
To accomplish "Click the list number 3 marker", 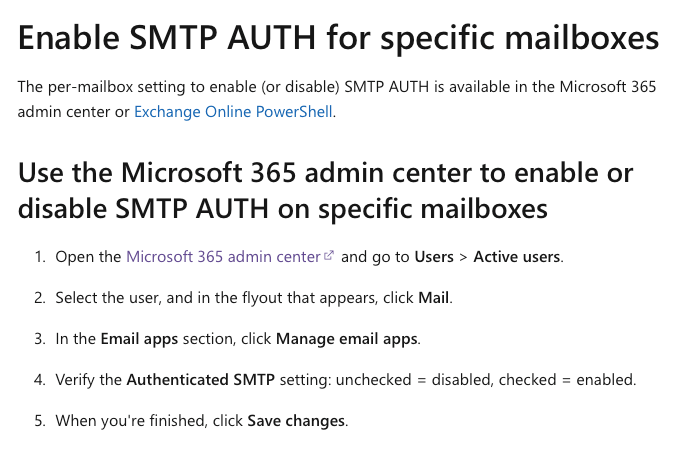I will click(40, 339).
